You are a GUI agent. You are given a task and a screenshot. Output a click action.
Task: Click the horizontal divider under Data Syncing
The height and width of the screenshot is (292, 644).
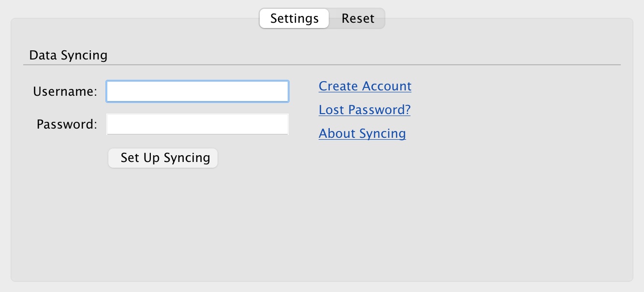point(322,64)
